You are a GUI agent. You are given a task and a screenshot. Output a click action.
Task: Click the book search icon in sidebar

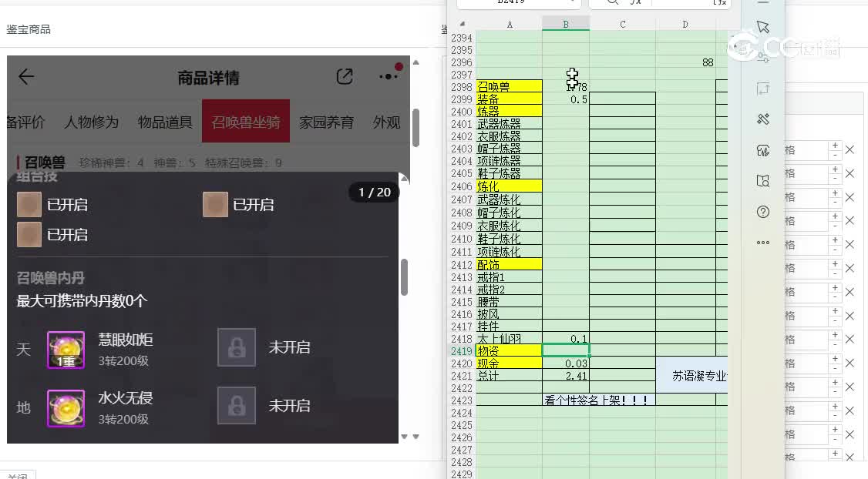tap(763, 181)
